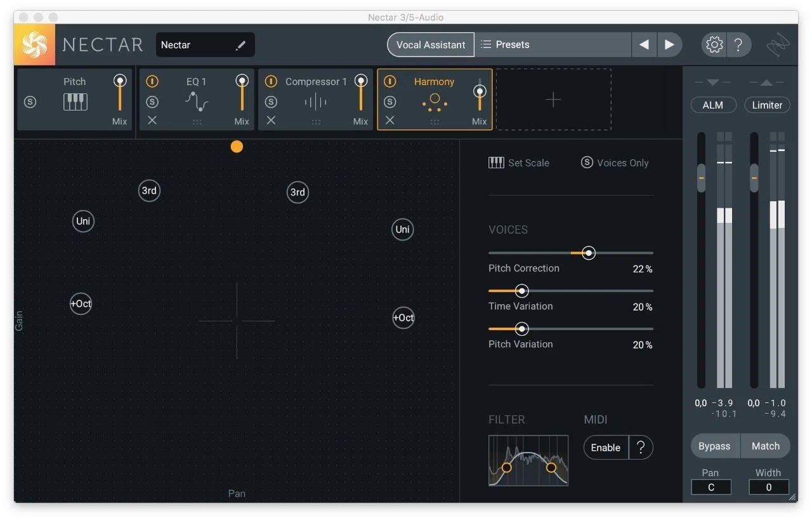Remove the EQ 1 module
This screenshot has height=520, width=812.
(x=152, y=120)
